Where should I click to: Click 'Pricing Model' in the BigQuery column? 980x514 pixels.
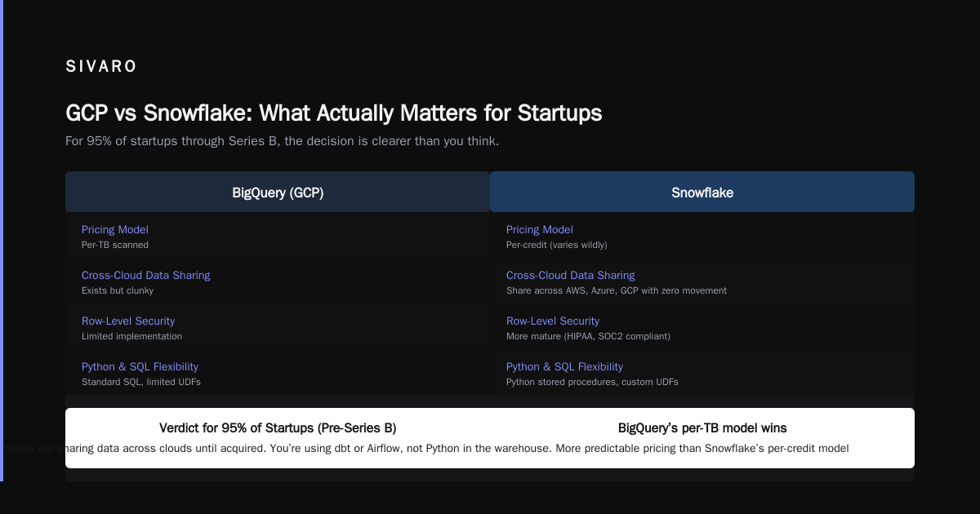(115, 230)
